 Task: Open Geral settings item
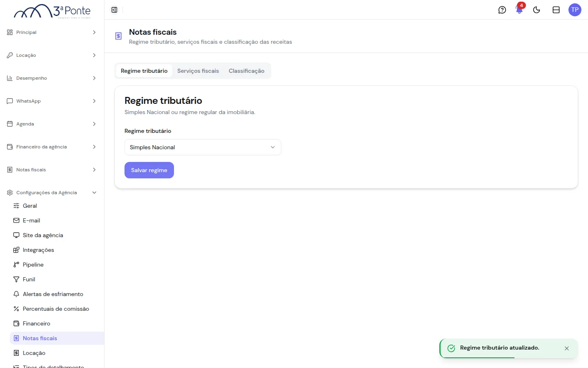coord(57,206)
